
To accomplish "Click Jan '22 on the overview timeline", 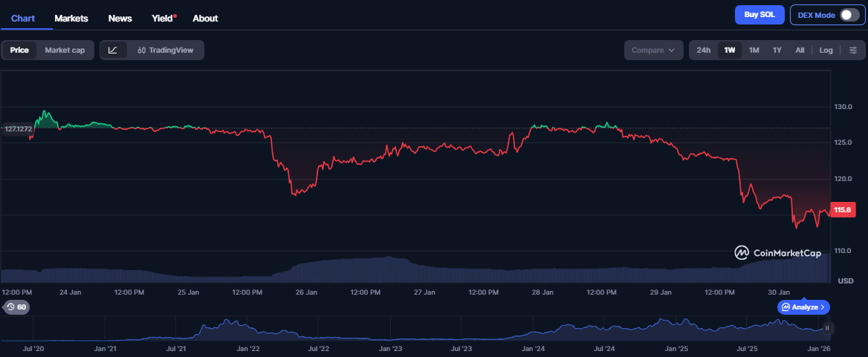I will pyautogui.click(x=247, y=349).
